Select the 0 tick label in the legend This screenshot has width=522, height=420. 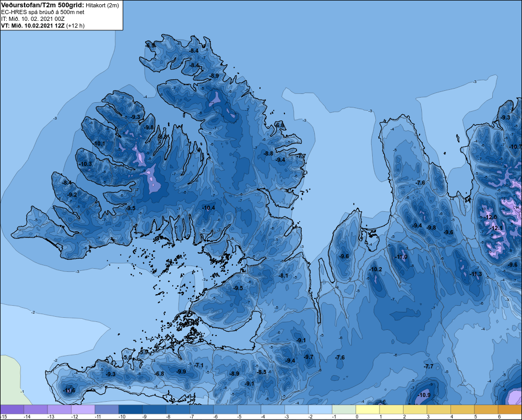(x=357, y=417)
